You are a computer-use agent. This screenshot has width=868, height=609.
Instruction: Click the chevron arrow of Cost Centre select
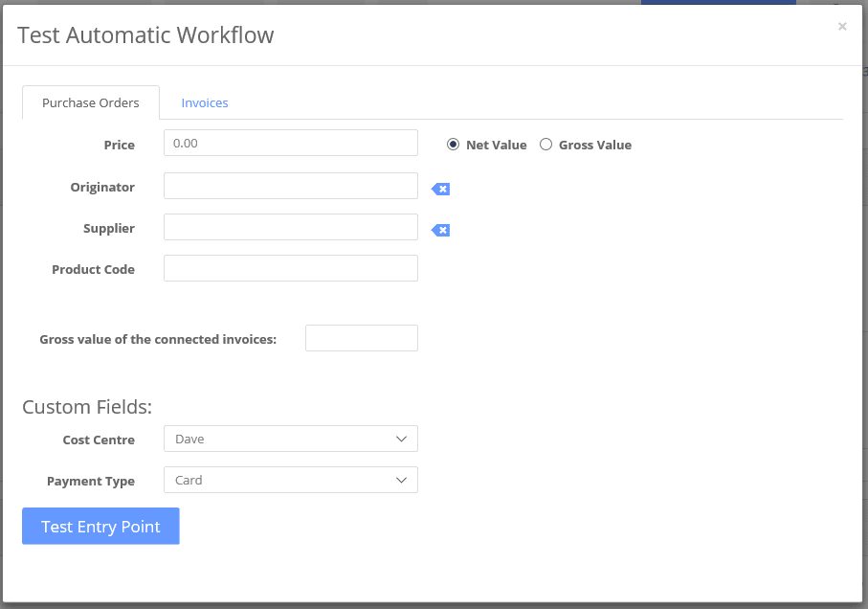click(x=401, y=439)
